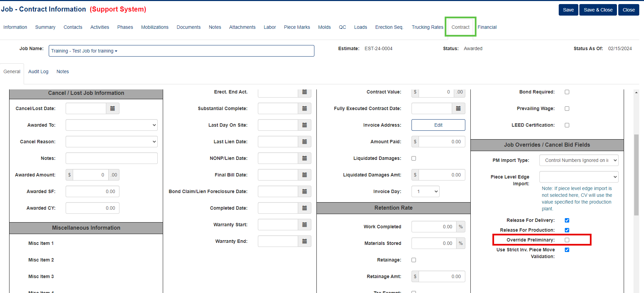Viewport: 644px width, 293px height.
Task: Expand the Awarded To dropdown
Action: point(112,125)
